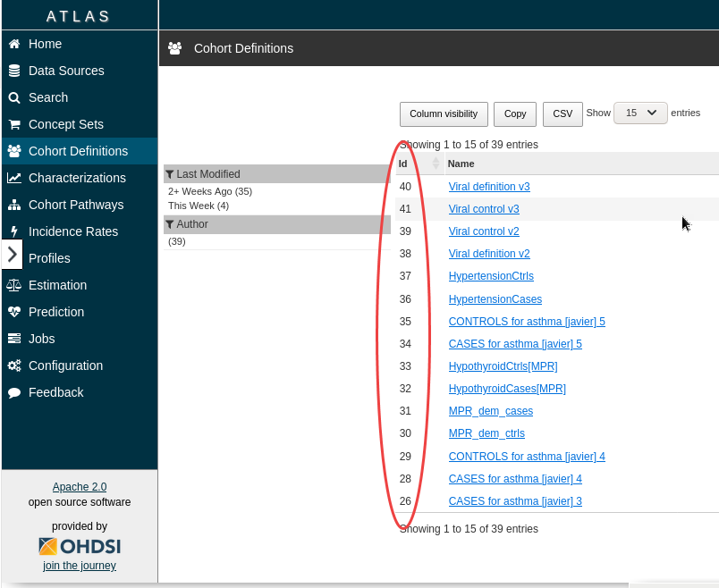Open the entries-per-page dropdown showing 15
The width and height of the screenshot is (719, 588).
640,113
